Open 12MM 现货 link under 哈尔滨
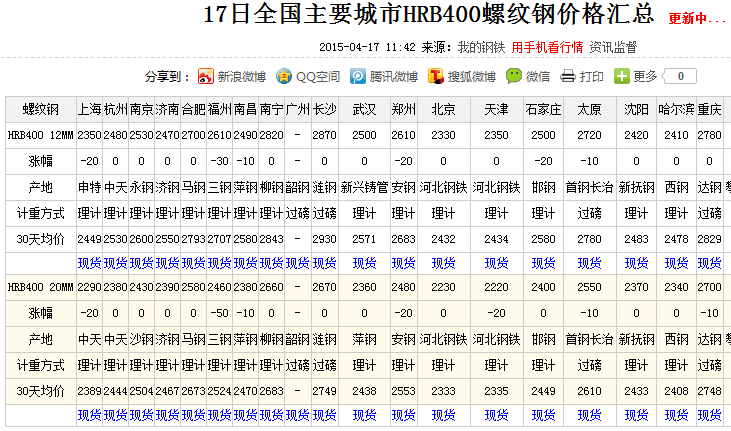 (676, 264)
